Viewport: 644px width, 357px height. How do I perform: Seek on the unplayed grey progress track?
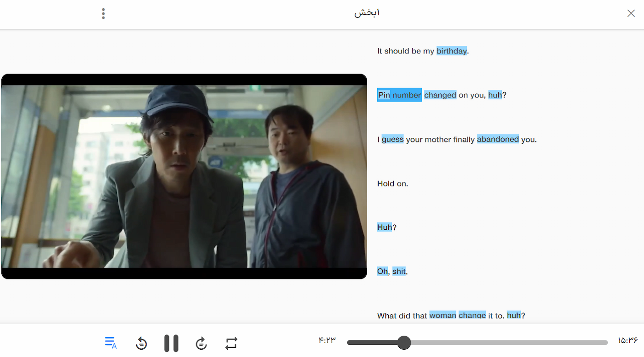point(509,342)
